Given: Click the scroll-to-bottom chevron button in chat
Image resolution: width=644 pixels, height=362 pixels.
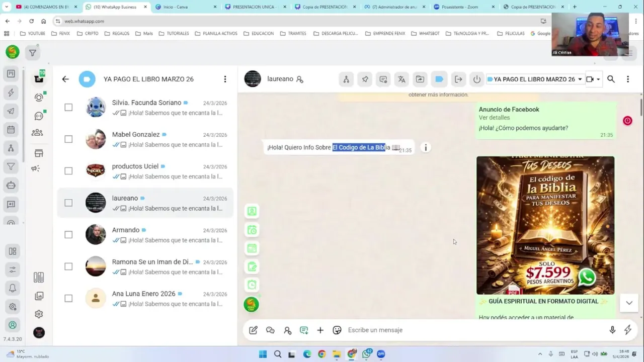Looking at the screenshot, I should click(629, 303).
